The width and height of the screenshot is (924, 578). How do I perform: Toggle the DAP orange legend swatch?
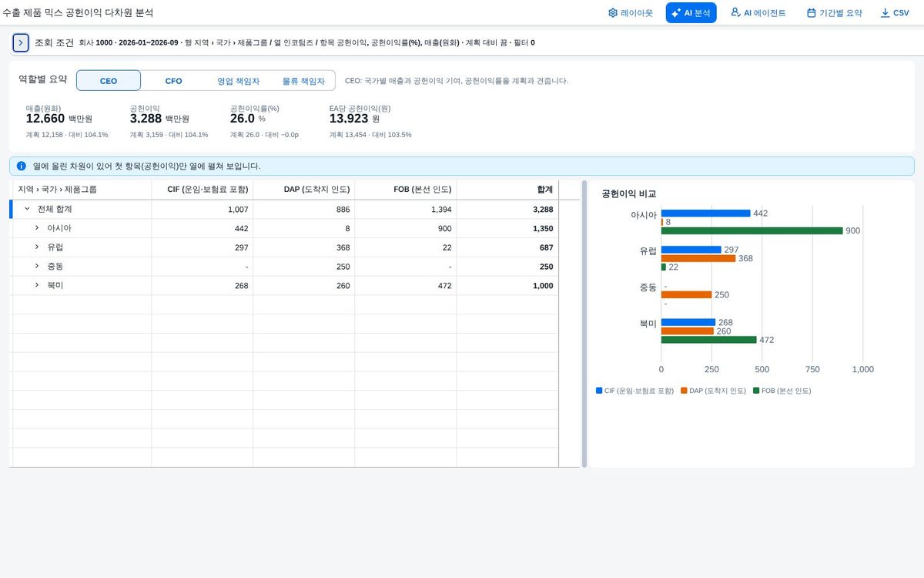pyautogui.click(x=684, y=391)
